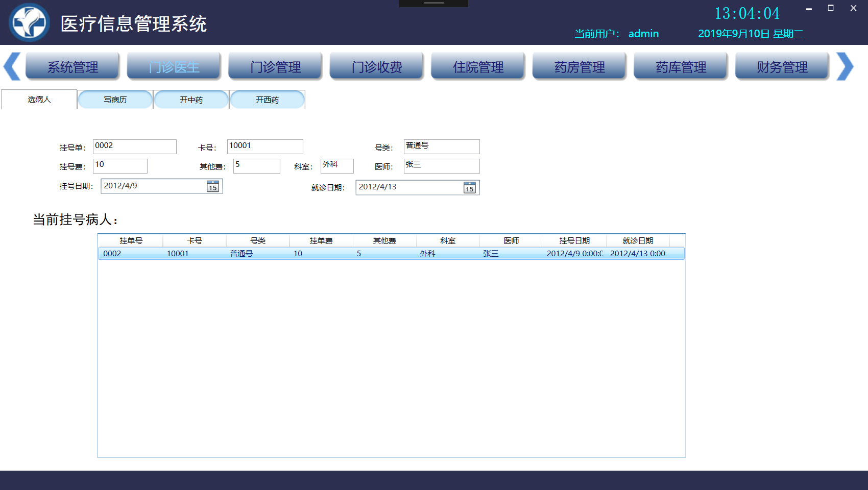Click the 卡号 column header in table
The width and height of the screenshot is (868, 490).
[x=195, y=240]
